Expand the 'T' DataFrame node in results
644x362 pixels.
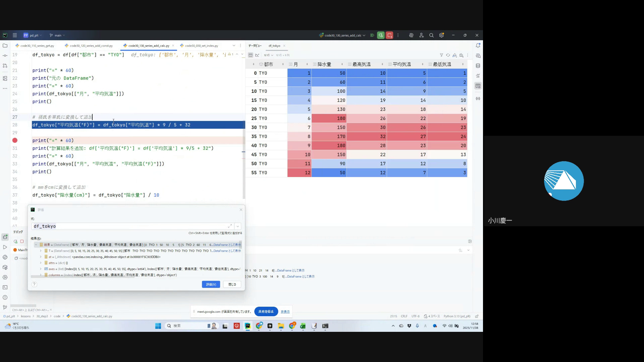click(x=41, y=251)
